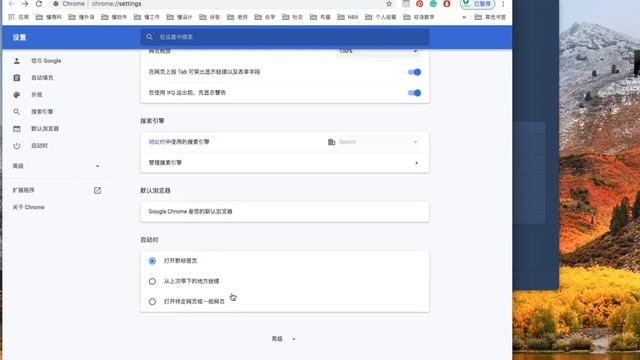Open the 自动填充 settings section
The width and height of the screenshot is (640, 360).
pos(42,78)
